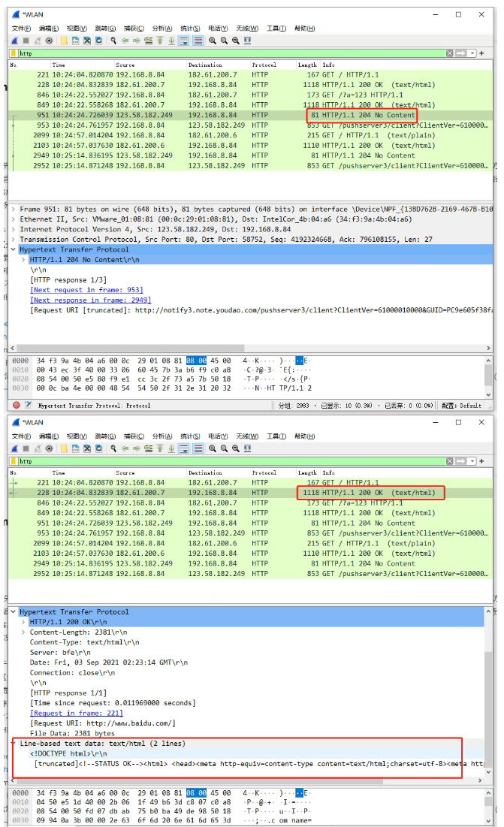504x827 pixels.
Task: Open 统计(S) menu in bottom window
Action: point(190,436)
